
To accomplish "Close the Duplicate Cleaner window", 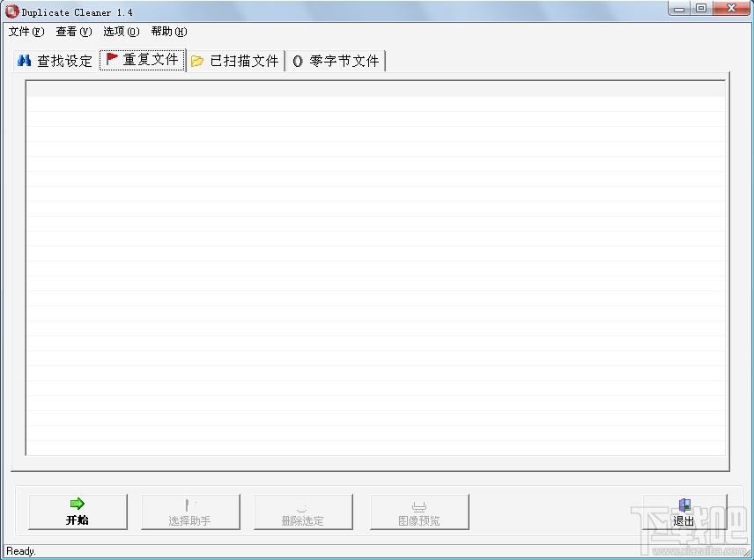I will tap(731, 8).
